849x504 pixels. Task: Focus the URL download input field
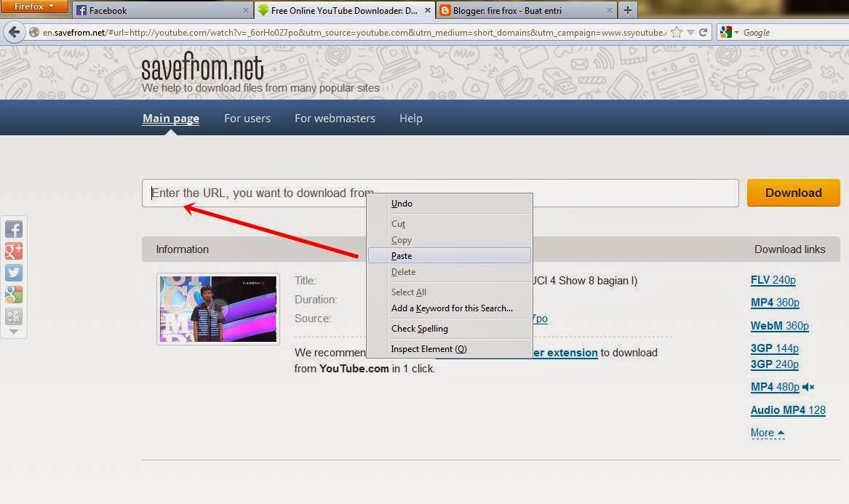pyautogui.click(x=440, y=193)
